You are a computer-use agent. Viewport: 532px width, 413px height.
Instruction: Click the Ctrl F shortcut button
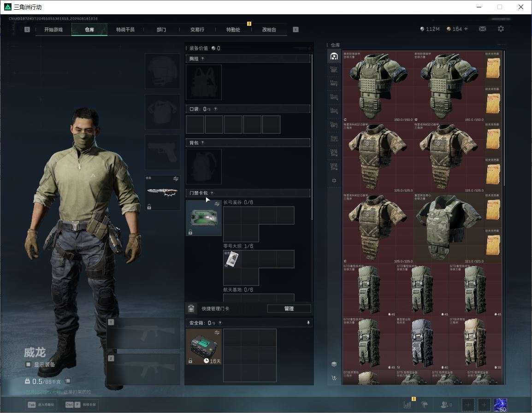click(x=81, y=405)
